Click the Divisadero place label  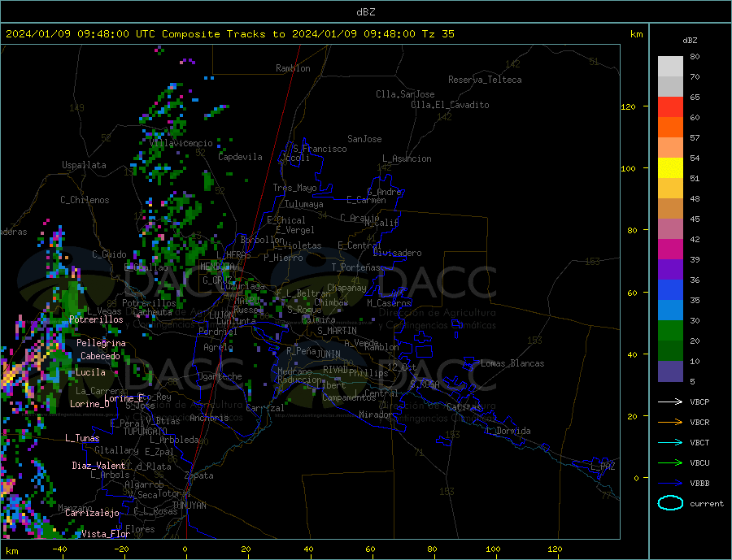coord(397,253)
